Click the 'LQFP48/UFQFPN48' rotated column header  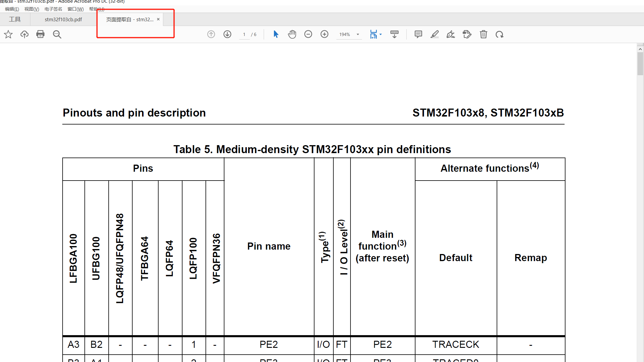tap(120, 258)
